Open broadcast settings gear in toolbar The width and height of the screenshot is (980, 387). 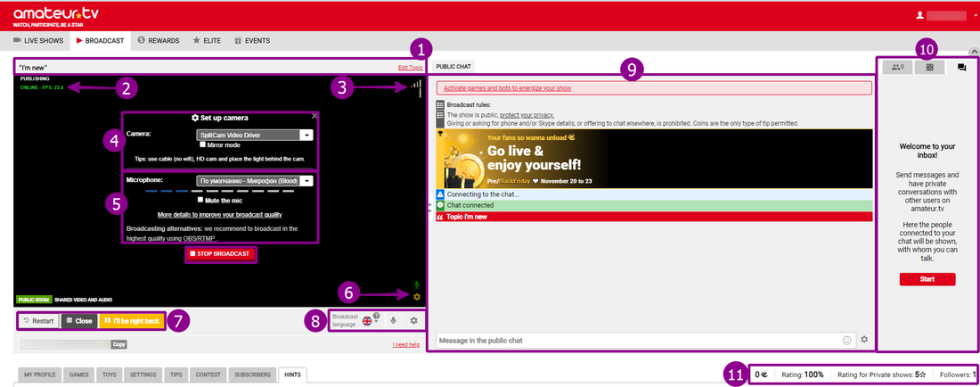click(412, 320)
